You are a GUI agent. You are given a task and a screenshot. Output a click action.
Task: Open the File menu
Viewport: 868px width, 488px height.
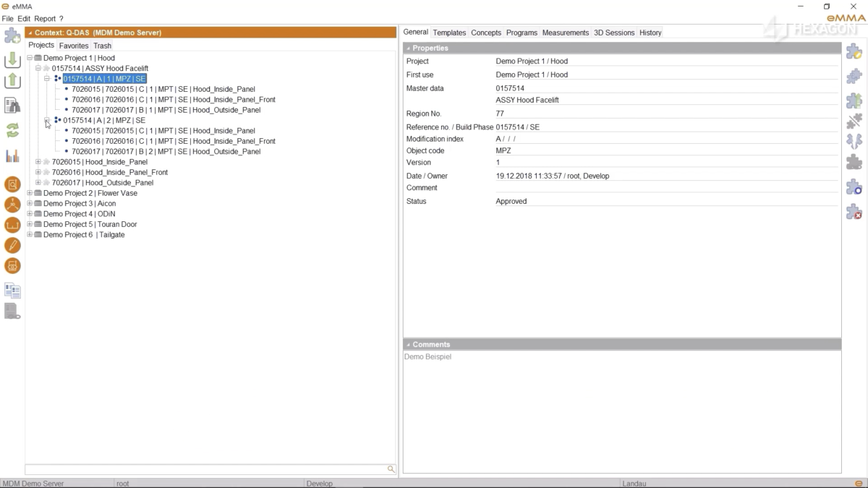(8, 19)
